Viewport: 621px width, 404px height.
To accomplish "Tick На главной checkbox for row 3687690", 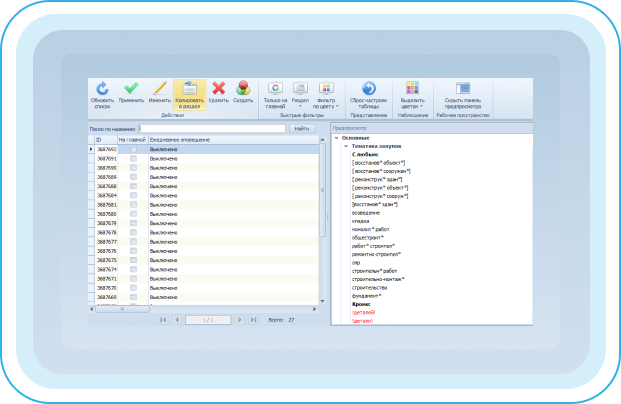I will click(133, 168).
